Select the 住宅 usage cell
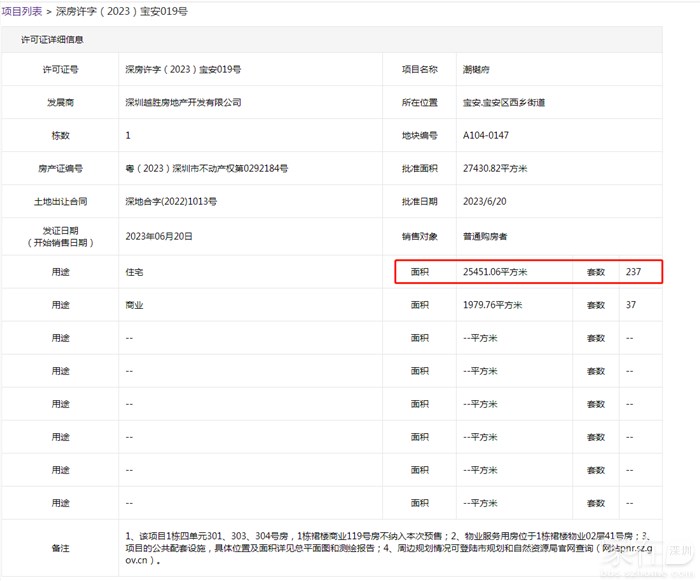The height and width of the screenshot is (581, 700). point(134,272)
